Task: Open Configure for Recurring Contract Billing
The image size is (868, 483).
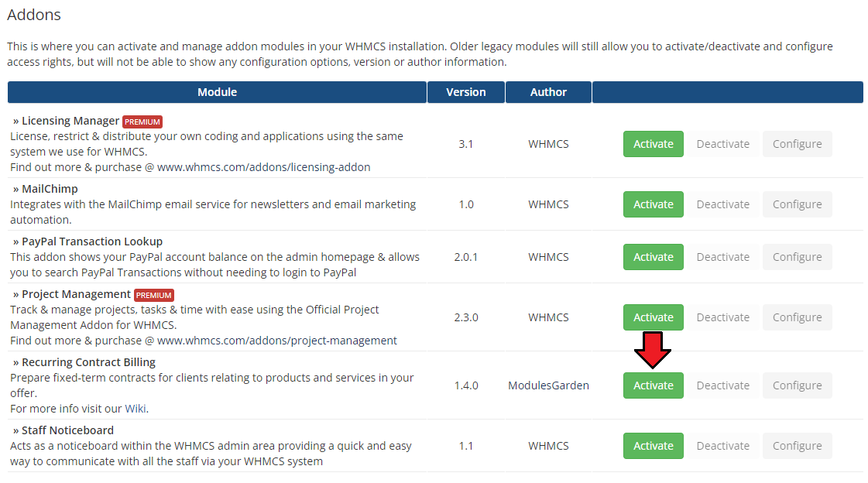Action: [x=797, y=385]
